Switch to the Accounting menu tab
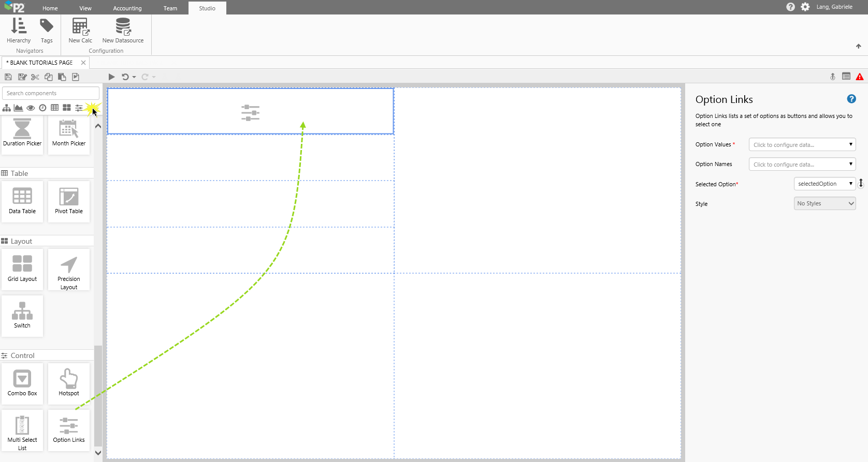 (x=127, y=8)
